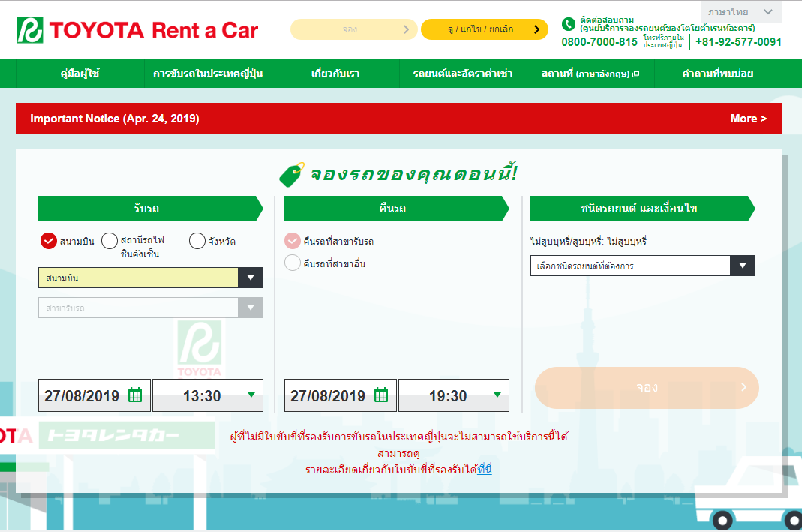This screenshot has width=802, height=532.
Task: Click the ที่นี่ license details link
Action: 484,470
